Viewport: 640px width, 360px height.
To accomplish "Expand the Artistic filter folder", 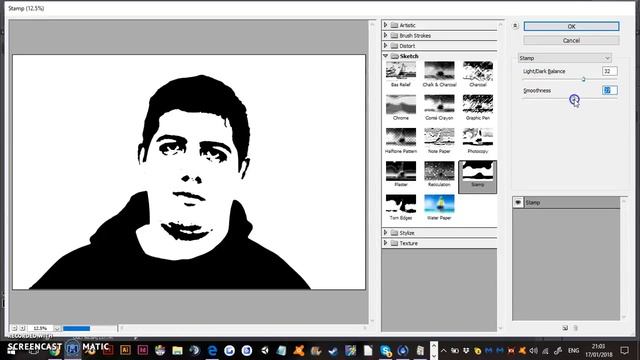I will pyautogui.click(x=385, y=25).
